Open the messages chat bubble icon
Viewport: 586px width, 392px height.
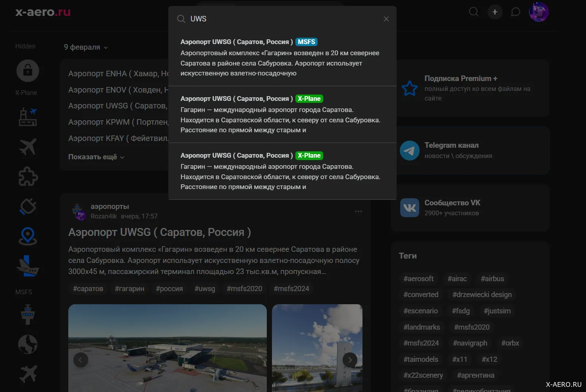tap(515, 12)
